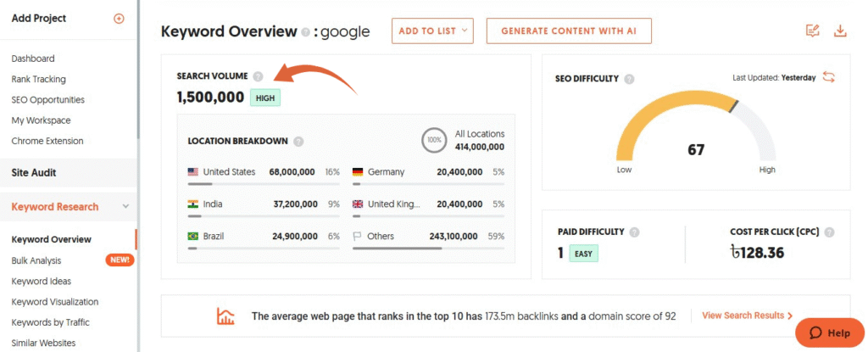This screenshot has width=868, height=352.
Task: Click the Others volume 243,100,000
Action: coord(453,236)
